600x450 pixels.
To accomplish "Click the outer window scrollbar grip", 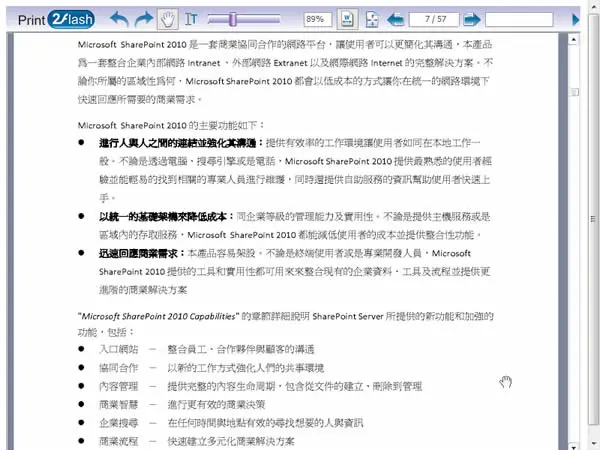I will coord(593,219).
